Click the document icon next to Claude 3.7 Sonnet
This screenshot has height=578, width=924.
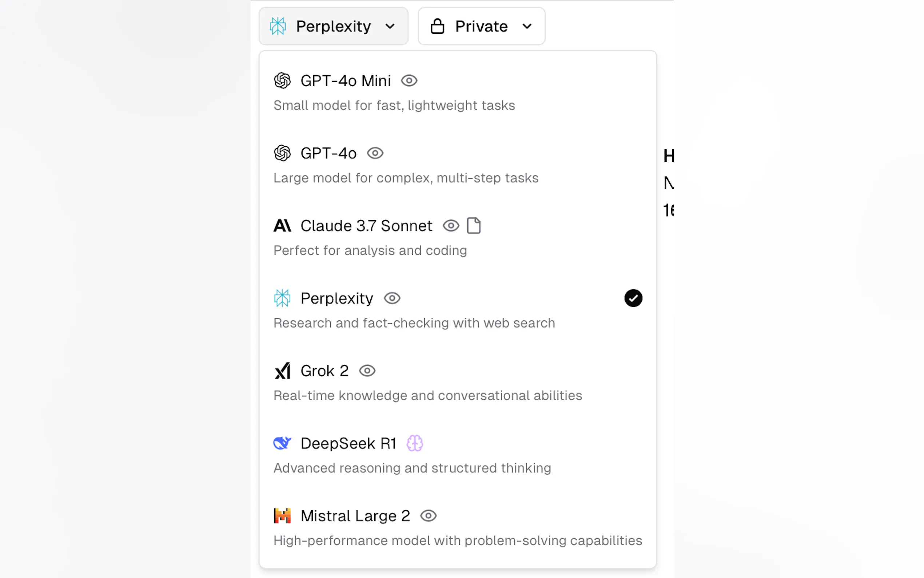(474, 226)
